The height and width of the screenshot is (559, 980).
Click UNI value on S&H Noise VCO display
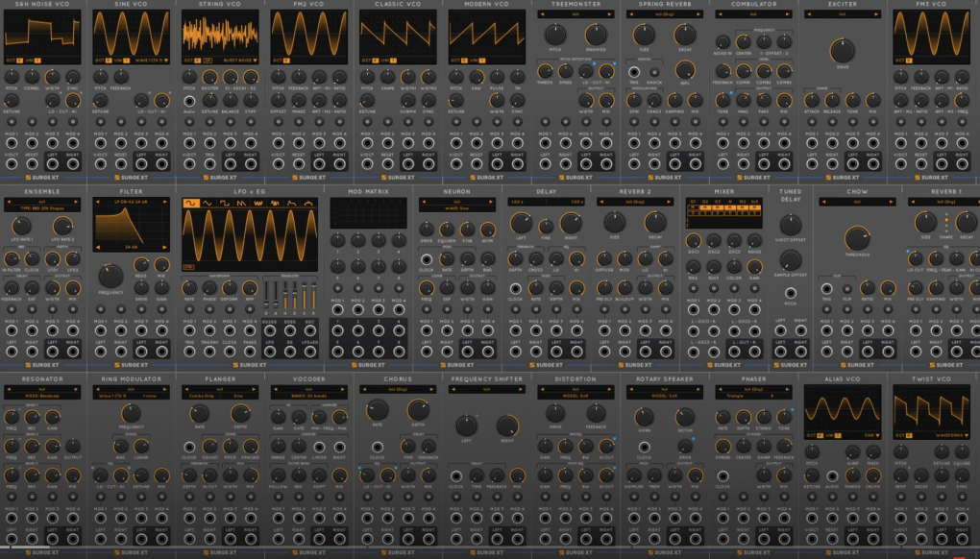(37, 61)
